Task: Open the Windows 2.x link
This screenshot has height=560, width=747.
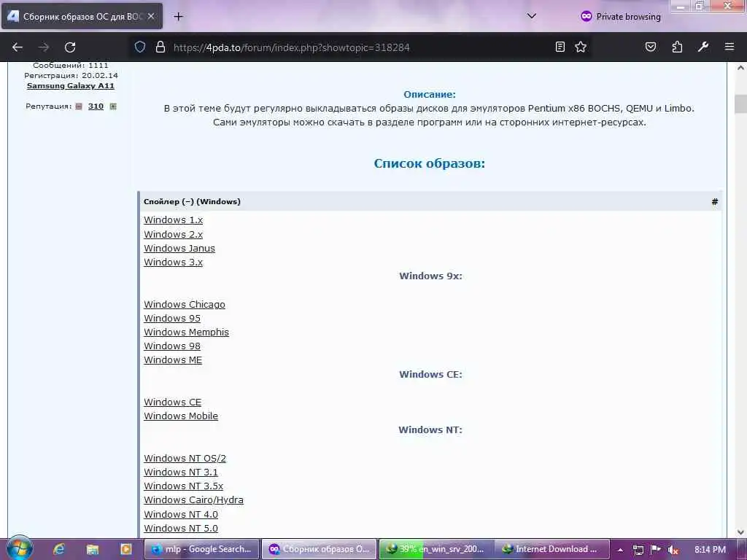Action: coord(174,234)
